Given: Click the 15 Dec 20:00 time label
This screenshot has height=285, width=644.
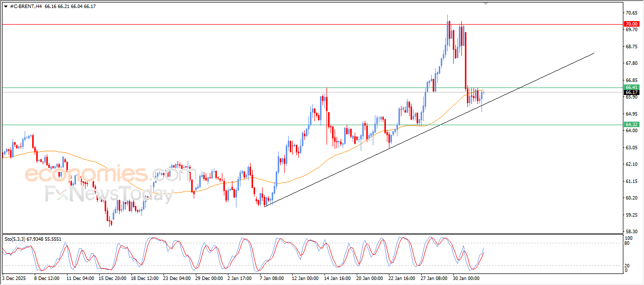Looking at the screenshot, I should [x=112, y=278].
